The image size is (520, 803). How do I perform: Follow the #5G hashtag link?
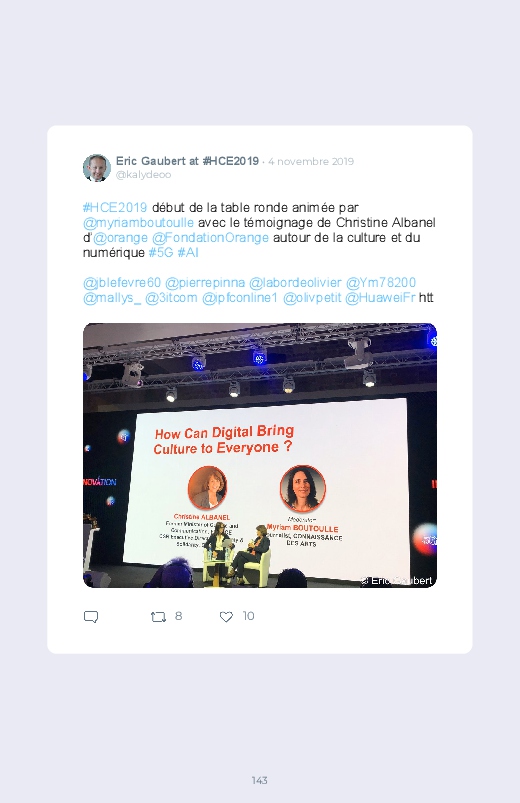(x=161, y=252)
